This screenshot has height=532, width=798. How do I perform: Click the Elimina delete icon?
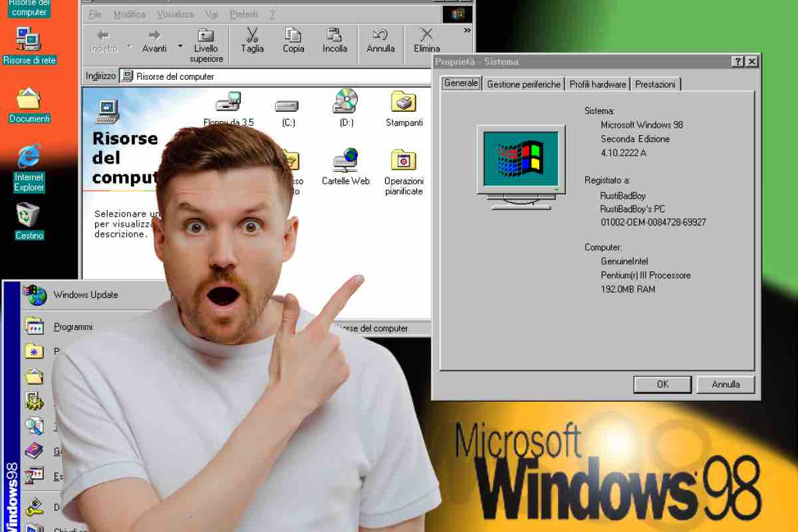426,40
